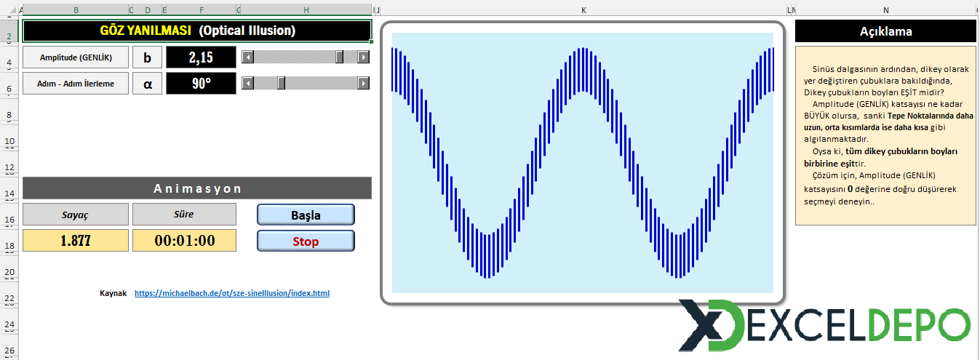
Task: Select row 18 header
Action: pyautogui.click(x=9, y=247)
